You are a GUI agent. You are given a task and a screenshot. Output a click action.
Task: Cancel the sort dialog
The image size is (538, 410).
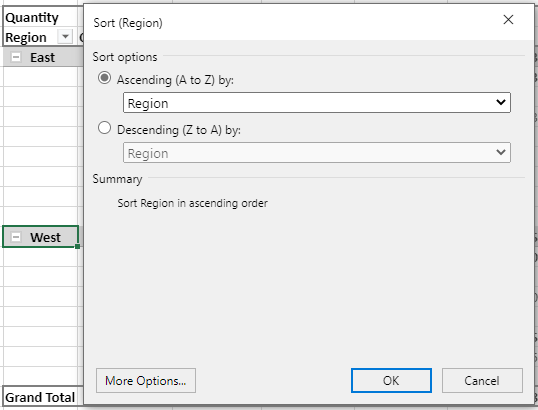482,380
